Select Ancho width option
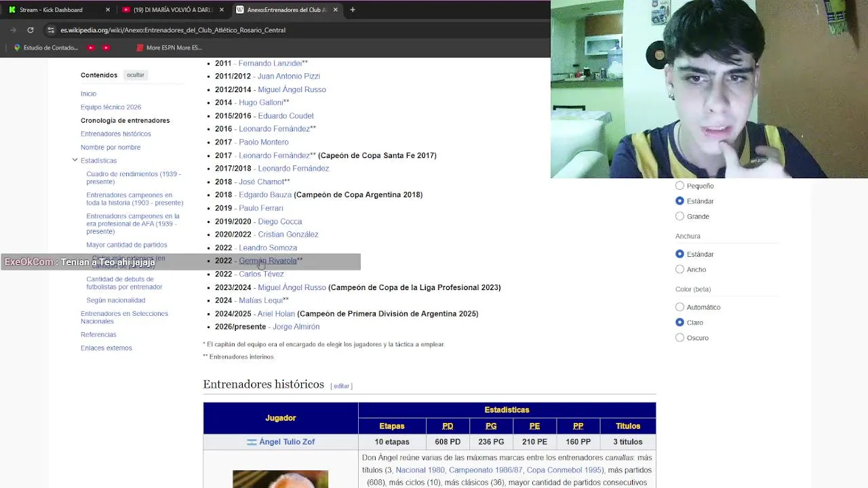The width and height of the screenshot is (868, 488). point(679,269)
